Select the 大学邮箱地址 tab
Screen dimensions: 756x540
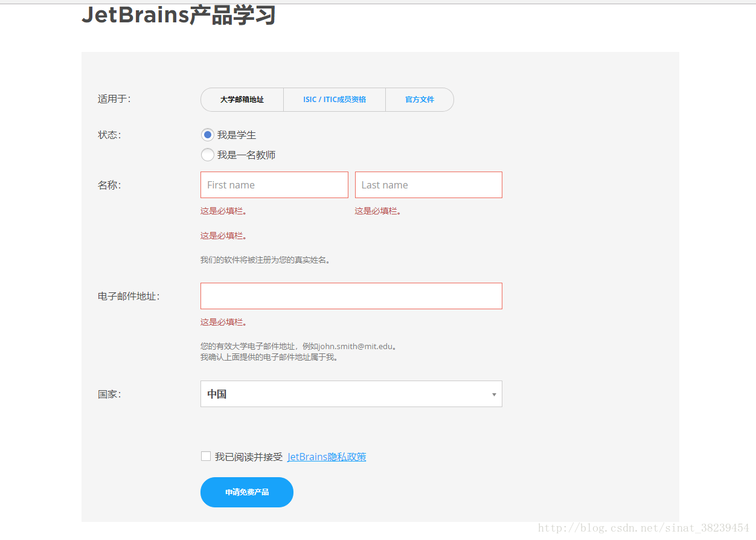[242, 100]
